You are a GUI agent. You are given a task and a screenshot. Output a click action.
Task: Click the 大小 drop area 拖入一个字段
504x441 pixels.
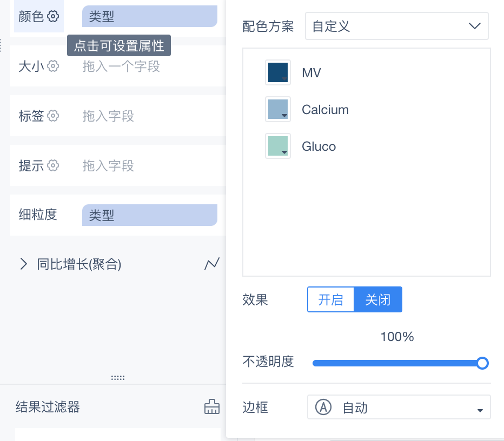pyautogui.click(x=121, y=66)
